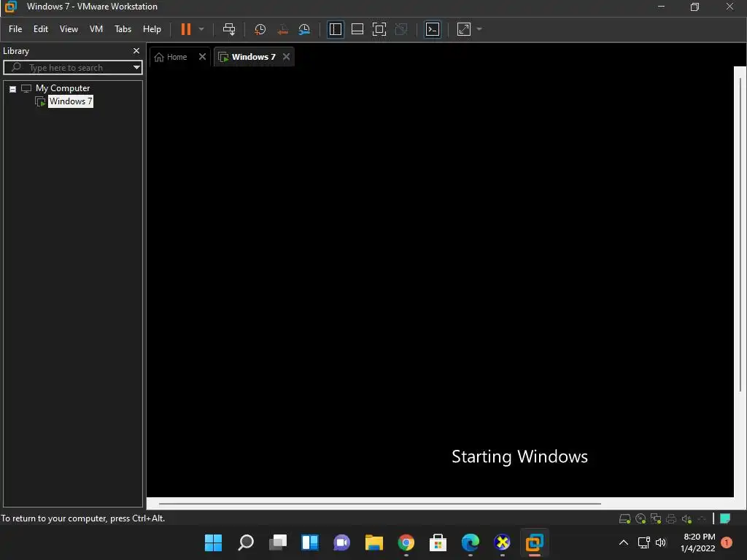Toggle the thumbnail bar view button

pyautogui.click(x=357, y=29)
